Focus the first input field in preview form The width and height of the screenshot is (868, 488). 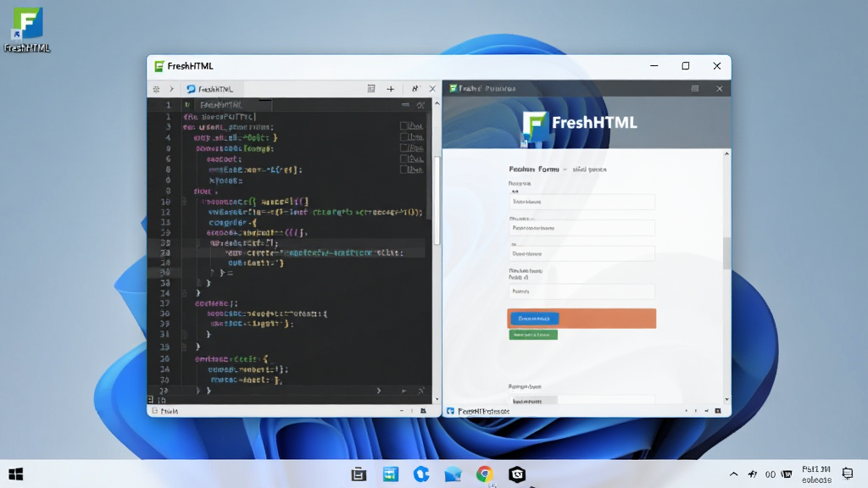coord(581,202)
